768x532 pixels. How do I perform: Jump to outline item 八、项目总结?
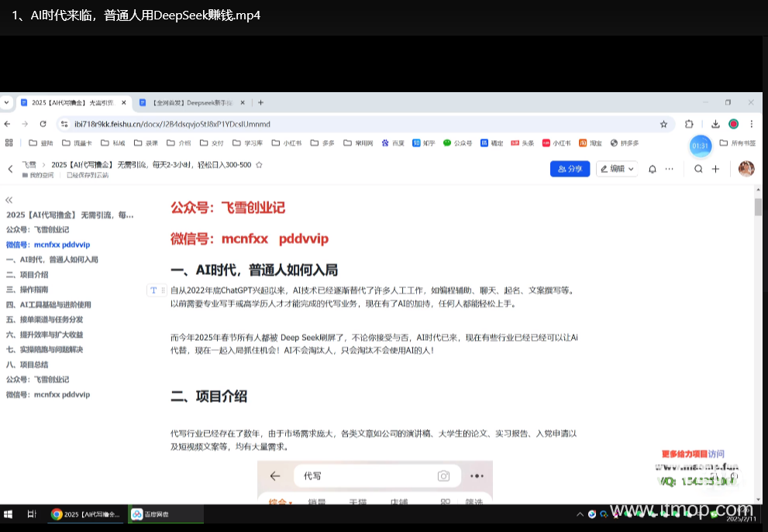[x=27, y=365]
